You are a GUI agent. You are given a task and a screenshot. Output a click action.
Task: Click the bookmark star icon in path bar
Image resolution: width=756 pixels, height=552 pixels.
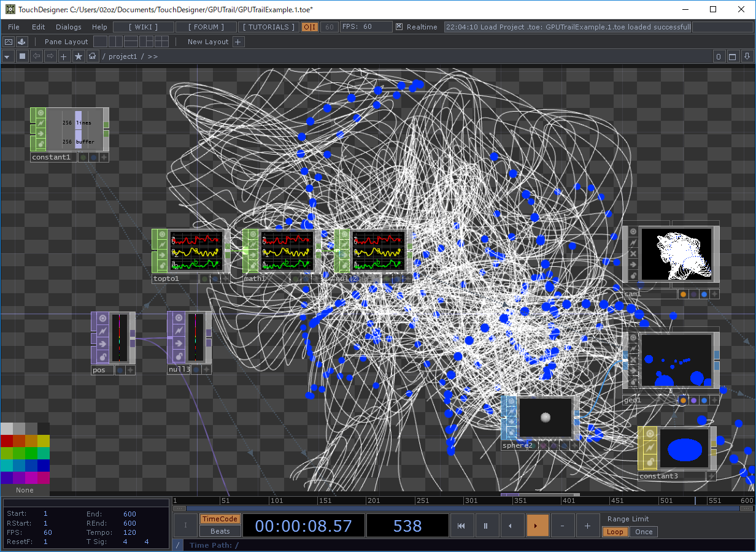pyautogui.click(x=79, y=56)
